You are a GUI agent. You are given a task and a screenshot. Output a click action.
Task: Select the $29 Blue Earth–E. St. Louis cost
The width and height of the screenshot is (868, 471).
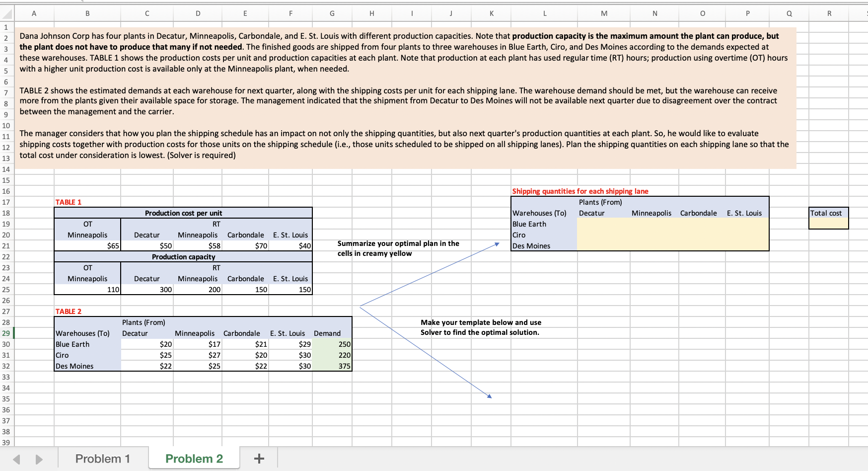[x=290, y=344]
